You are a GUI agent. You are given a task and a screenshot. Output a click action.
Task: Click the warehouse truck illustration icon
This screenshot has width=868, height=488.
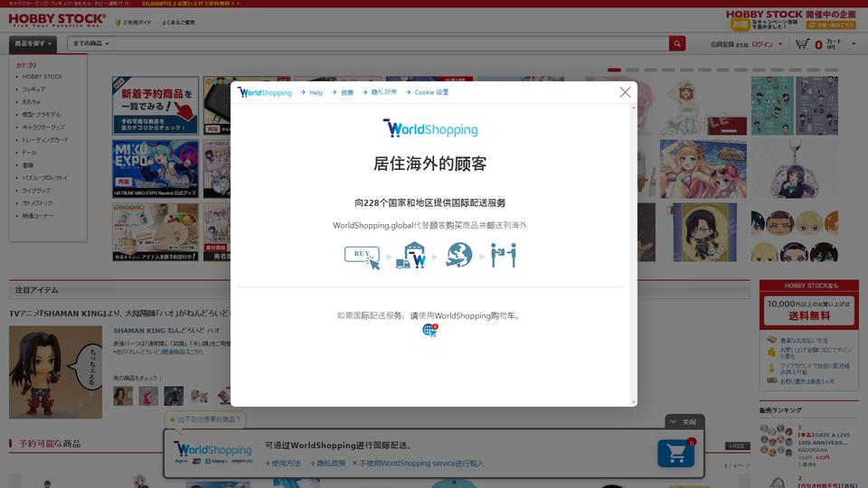pos(411,255)
